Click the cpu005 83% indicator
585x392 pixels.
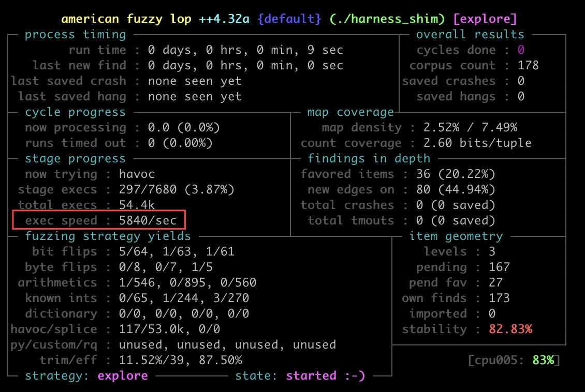(514, 360)
